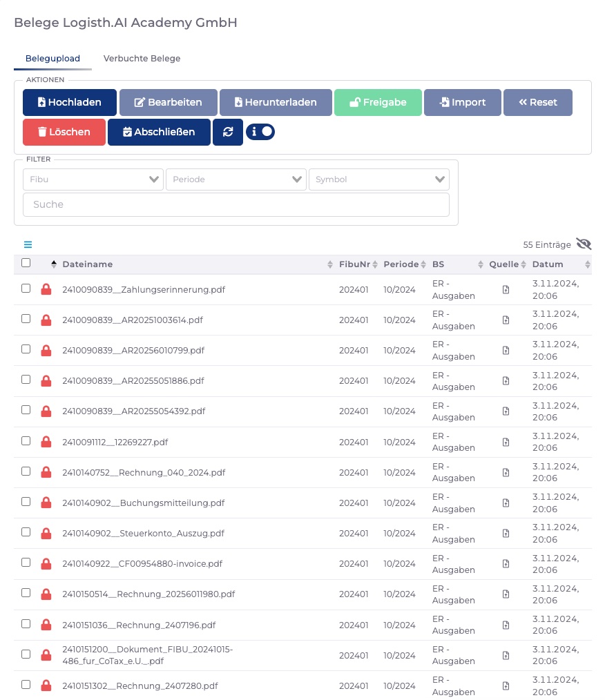Screen dimensions: 605x700
Task: Click filename 2410151302__Rechnung_2407280.pdf
Action: point(140,686)
